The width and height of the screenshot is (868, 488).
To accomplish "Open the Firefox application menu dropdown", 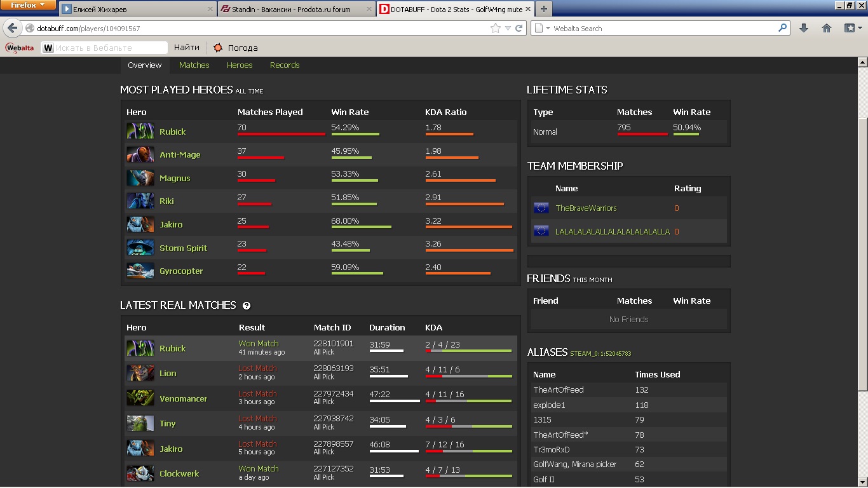I will pyautogui.click(x=27, y=5).
